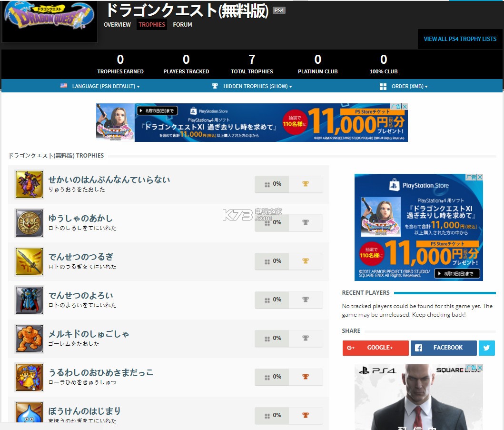The image size is (504, 430).
Task: Click the golem icon for メルキドのしゅごしゃ
Action: pyautogui.click(x=29, y=339)
